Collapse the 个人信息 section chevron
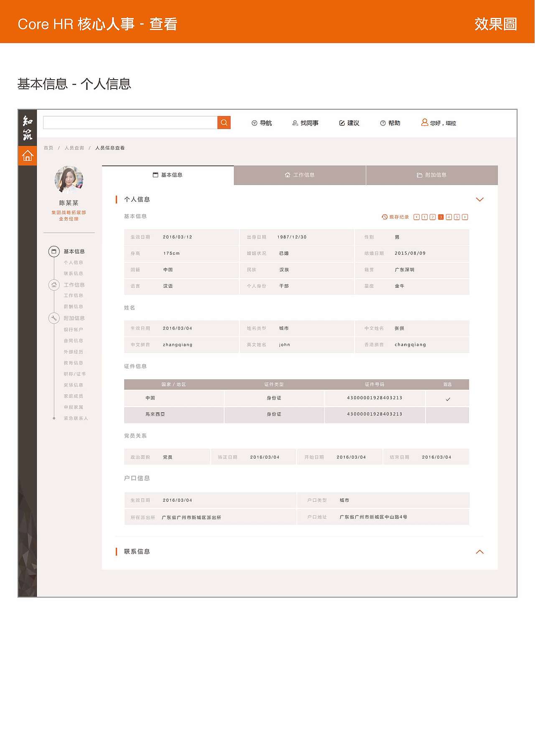The width and height of the screenshot is (535, 756). (480, 200)
